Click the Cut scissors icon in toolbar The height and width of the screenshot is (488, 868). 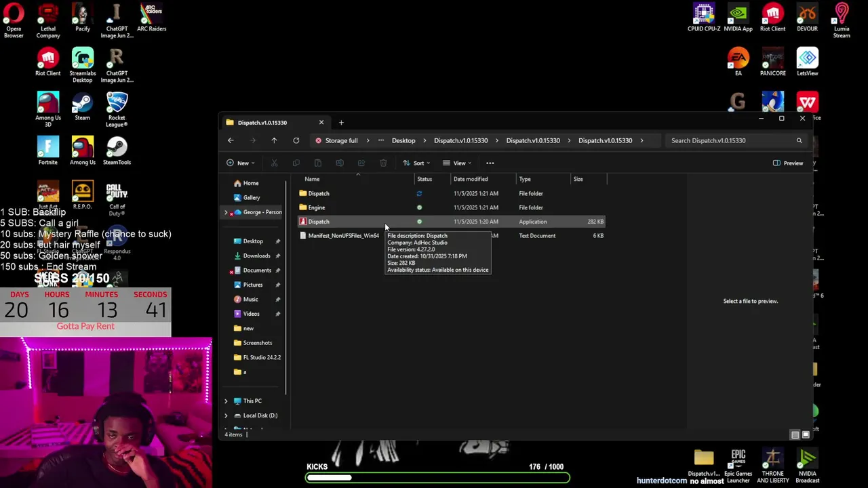274,163
